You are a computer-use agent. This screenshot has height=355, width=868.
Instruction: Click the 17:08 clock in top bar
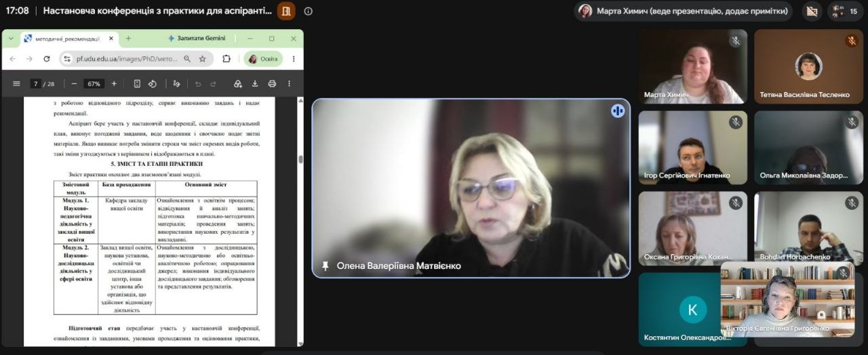(17, 11)
